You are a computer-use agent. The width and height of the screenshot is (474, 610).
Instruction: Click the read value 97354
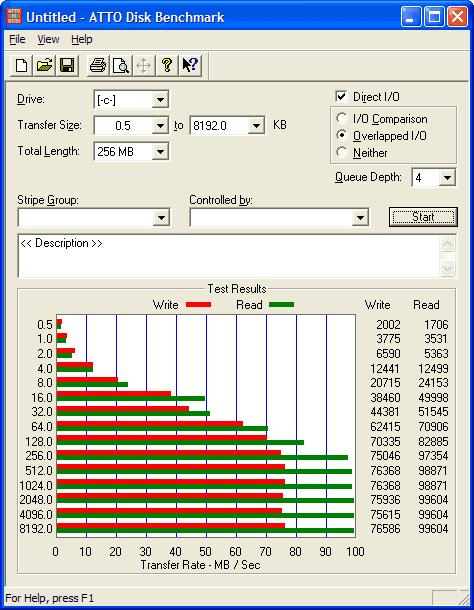point(433,456)
